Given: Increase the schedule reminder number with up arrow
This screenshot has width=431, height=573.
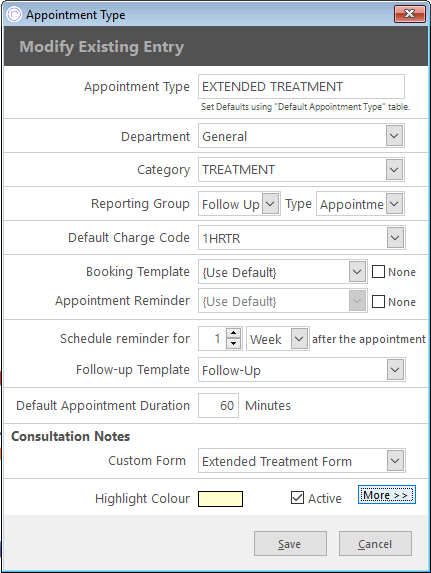Looking at the screenshot, I should click(x=234, y=333).
